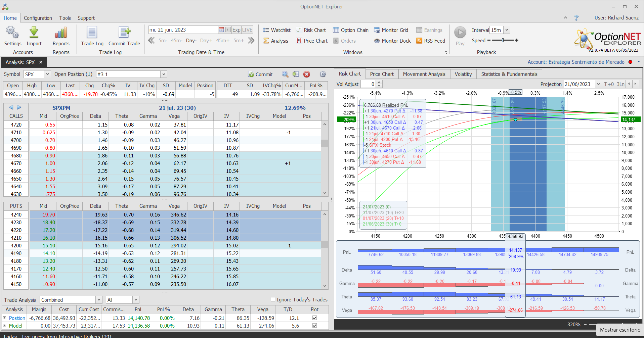Switch to the Volatility tab

(x=463, y=74)
